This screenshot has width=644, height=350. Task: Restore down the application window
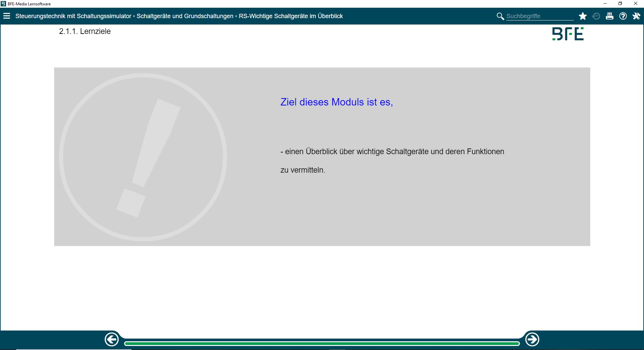620,4
